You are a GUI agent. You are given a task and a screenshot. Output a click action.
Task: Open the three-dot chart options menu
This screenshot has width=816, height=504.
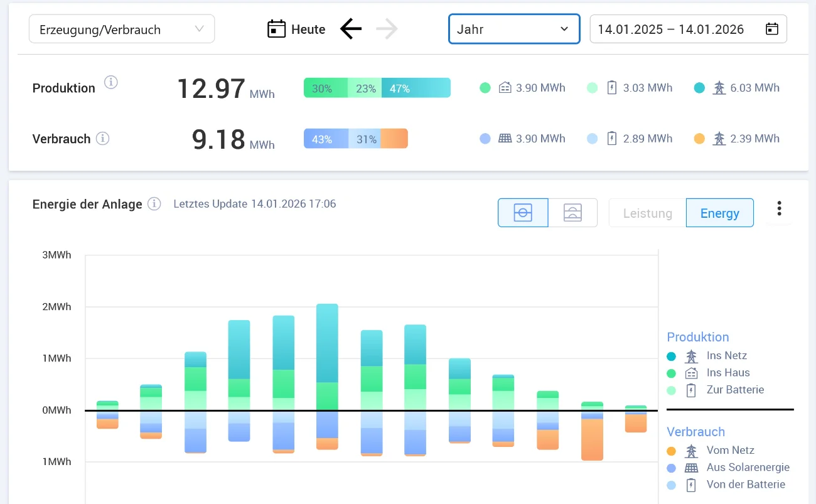click(x=779, y=208)
